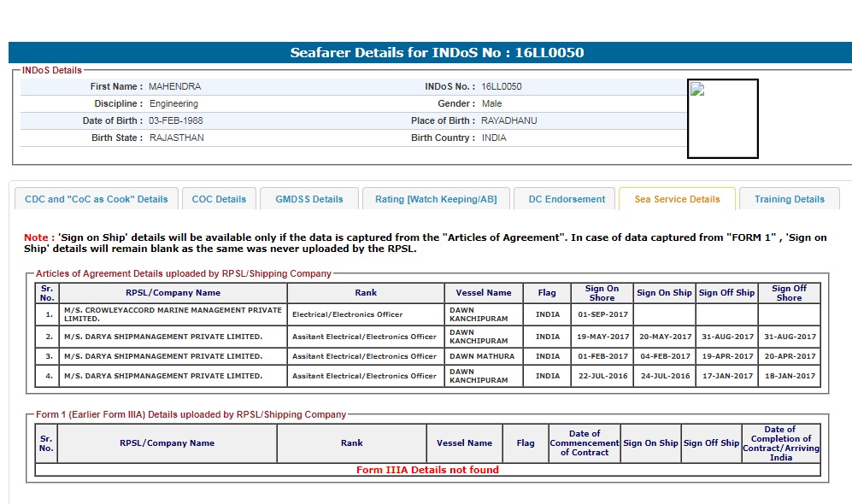Select the Rating [Watch Keeping/AB] tab
The height and width of the screenshot is (504, 852).
436,199
